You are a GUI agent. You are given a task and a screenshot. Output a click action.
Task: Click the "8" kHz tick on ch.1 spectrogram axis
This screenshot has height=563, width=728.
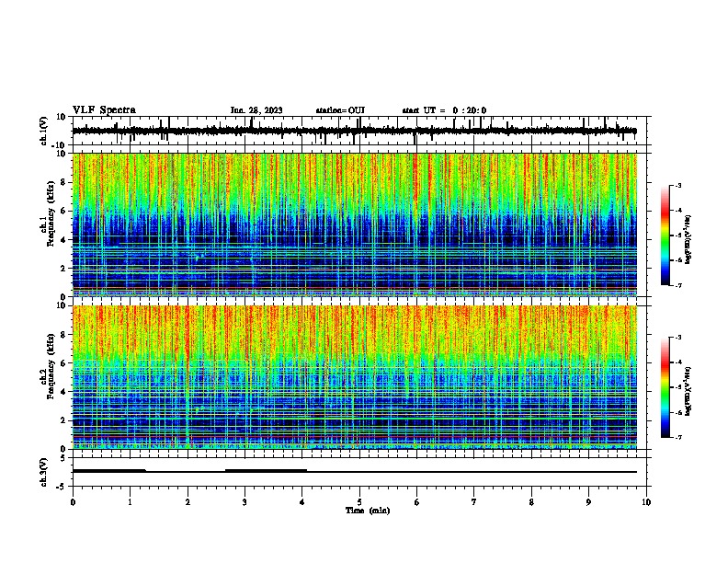pos(64,182)
